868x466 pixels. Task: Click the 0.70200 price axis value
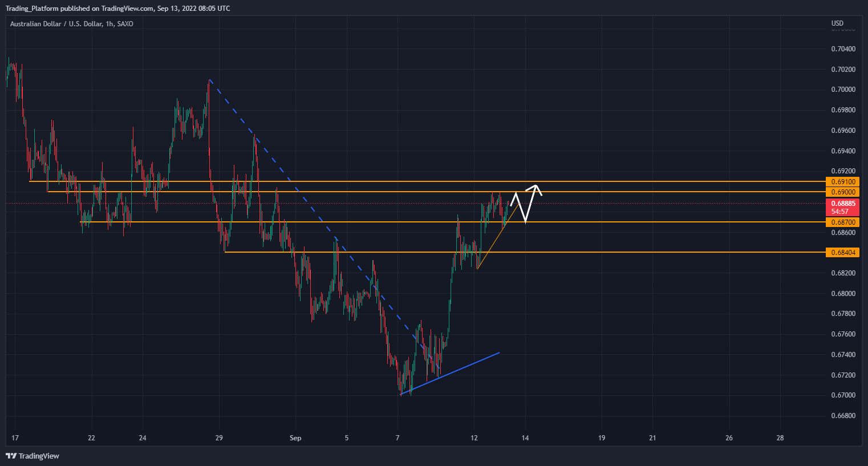click(843, 70)
